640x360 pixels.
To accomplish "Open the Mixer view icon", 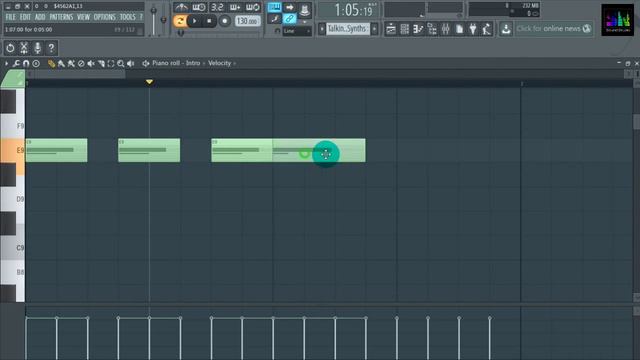I will coord(445,29).
